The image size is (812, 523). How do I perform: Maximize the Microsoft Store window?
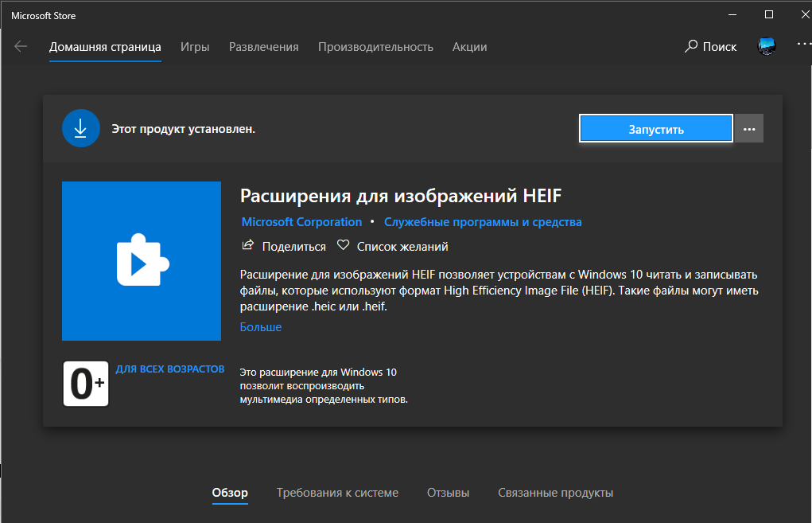[x=769, y=14]
